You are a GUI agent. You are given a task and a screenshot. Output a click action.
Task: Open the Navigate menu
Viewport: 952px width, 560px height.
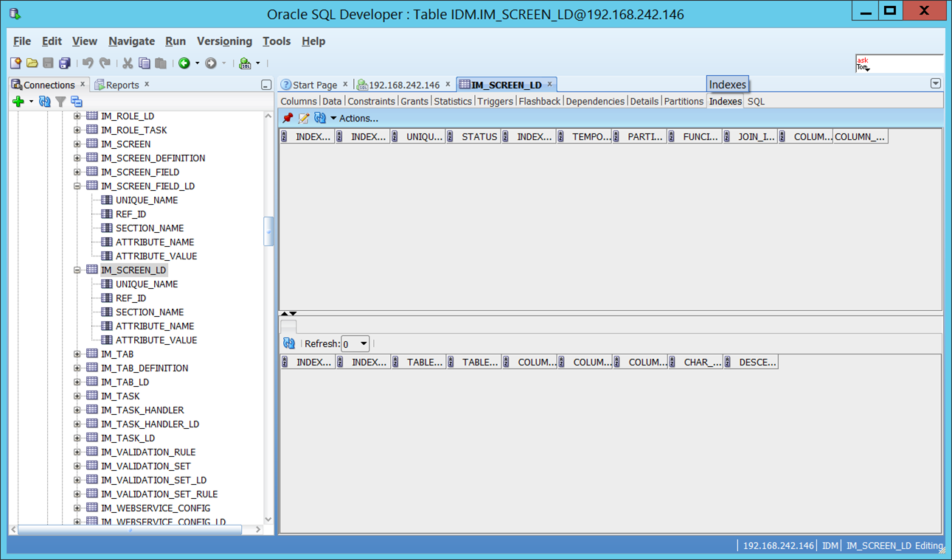(131, 41)
